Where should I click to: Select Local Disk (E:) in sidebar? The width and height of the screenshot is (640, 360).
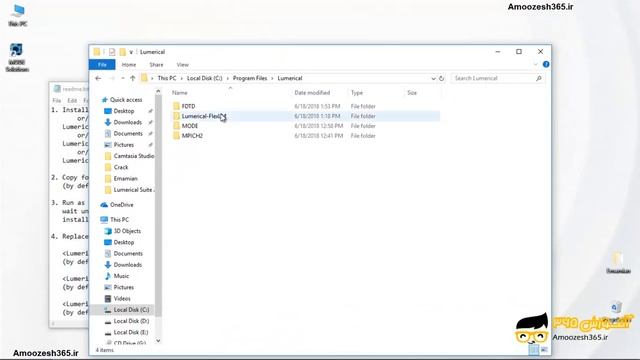[x=131, y=332]
